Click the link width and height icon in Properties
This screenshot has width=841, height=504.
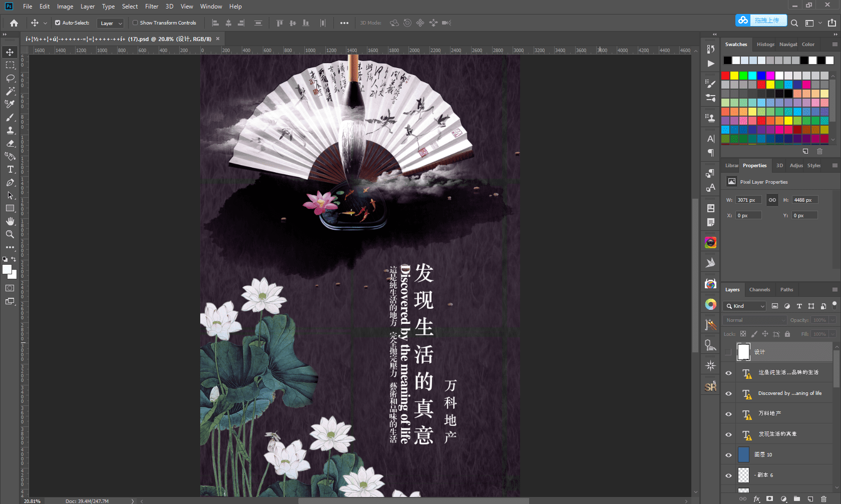tap(772, 199)
